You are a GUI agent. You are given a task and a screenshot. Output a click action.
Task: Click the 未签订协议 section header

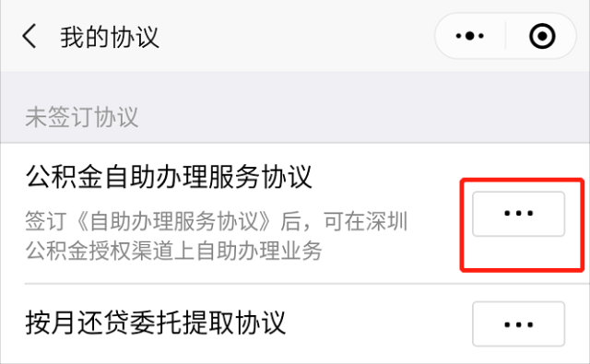pos(82,117)
